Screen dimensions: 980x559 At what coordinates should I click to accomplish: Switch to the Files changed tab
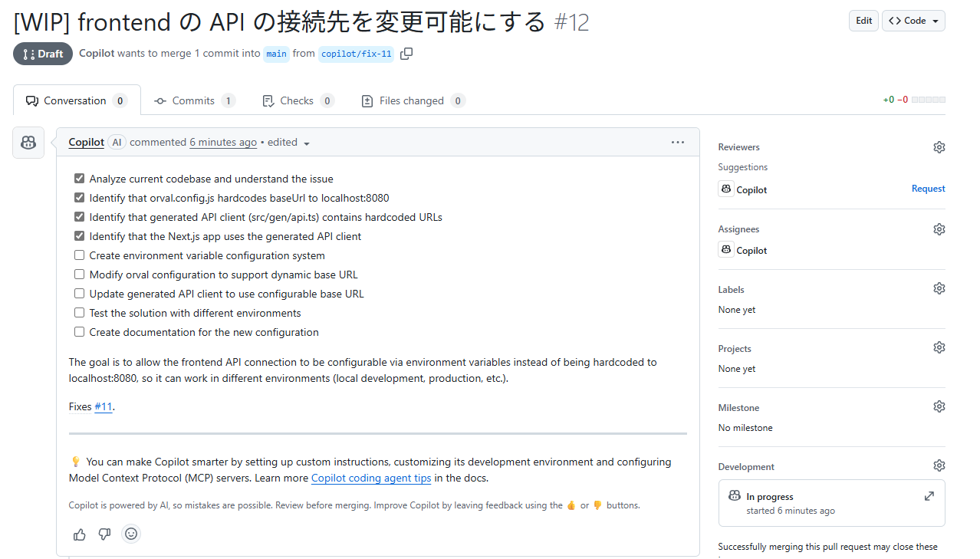(x=413, y=100)
